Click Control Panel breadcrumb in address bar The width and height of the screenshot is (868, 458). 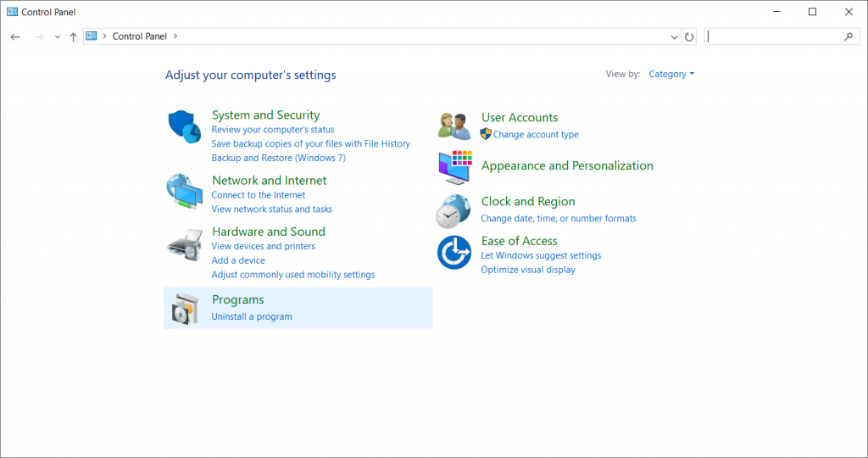[140, 36]
